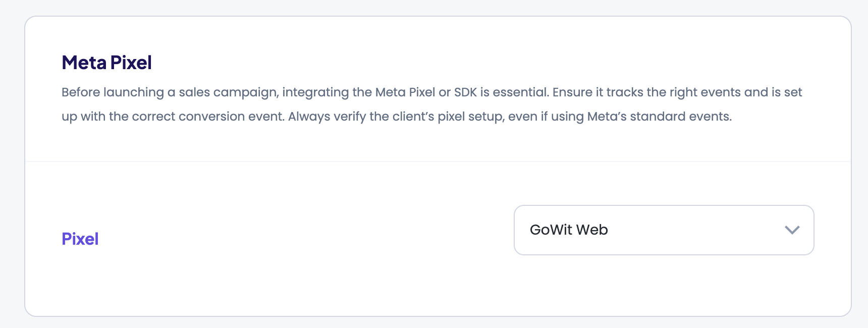Open the GoWit Web dropdown
This screenshot has width=868, height=328.
click(x=663, y=230)
